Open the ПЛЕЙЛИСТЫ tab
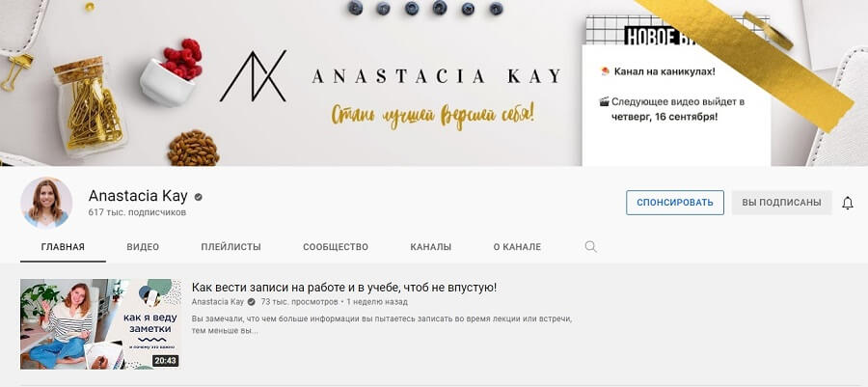Screen dimensions: 868x387 (x=231, y=247)
